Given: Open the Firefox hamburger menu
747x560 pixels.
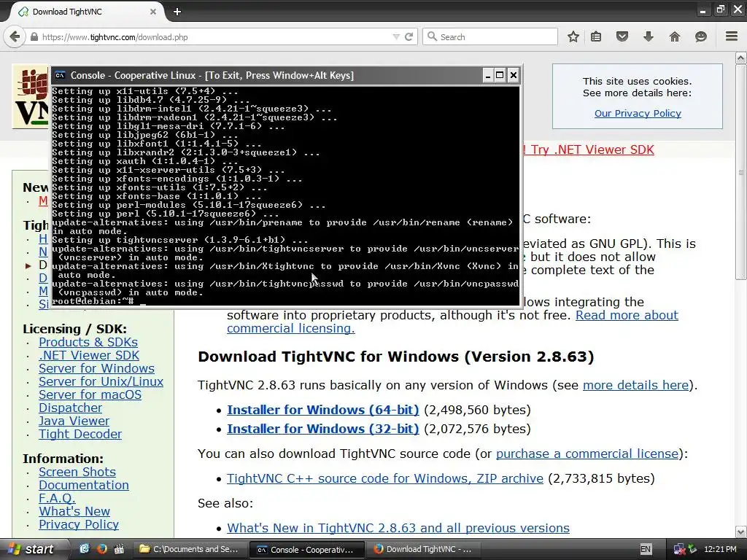Looking at the screenshot, I should coord(732,36).
